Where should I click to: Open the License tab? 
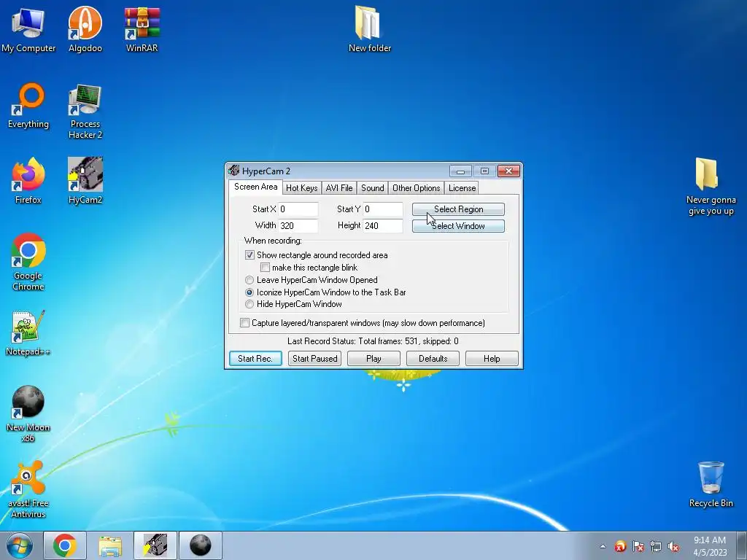pyautogui.click(x=462, y=188)
